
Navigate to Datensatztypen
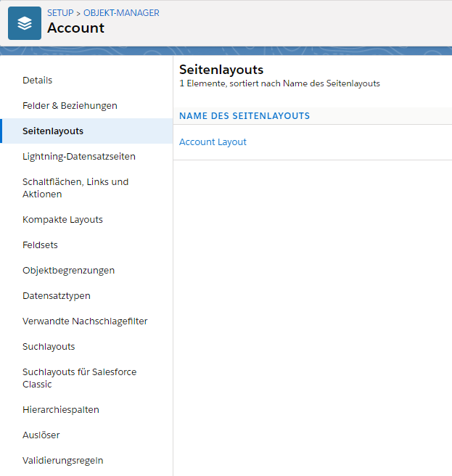57,295
